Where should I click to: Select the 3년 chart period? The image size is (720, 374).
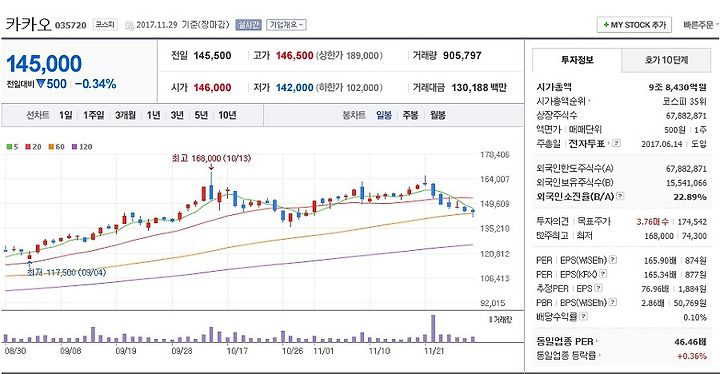click(177, 115)
